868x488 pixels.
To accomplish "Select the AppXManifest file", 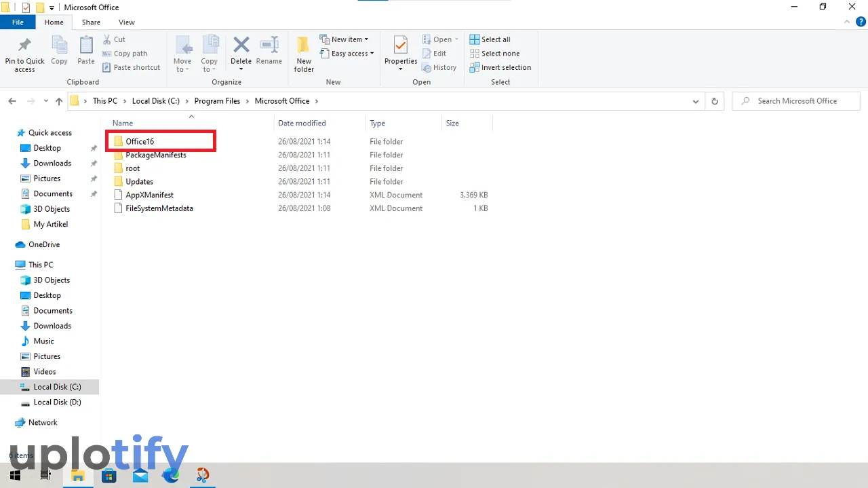I will pyautogui.click(x=149, y=195).
